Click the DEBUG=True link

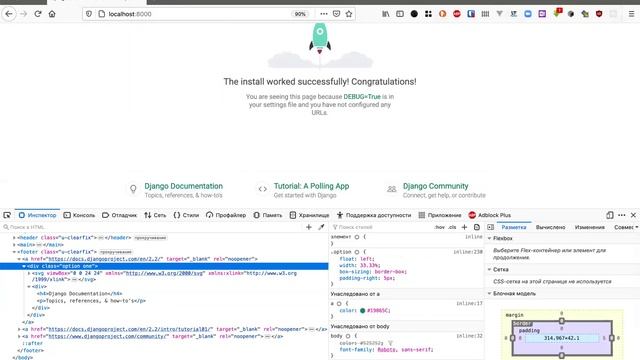point(362,97)
